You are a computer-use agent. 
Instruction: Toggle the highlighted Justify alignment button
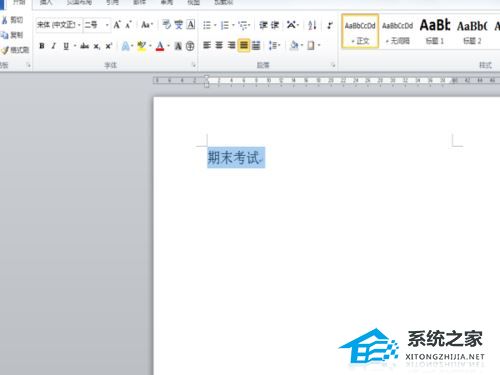click(244, 45)
